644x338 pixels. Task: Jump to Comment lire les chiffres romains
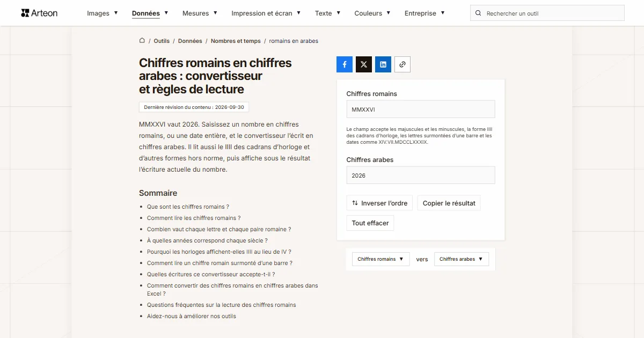click(x=194, y=218)
